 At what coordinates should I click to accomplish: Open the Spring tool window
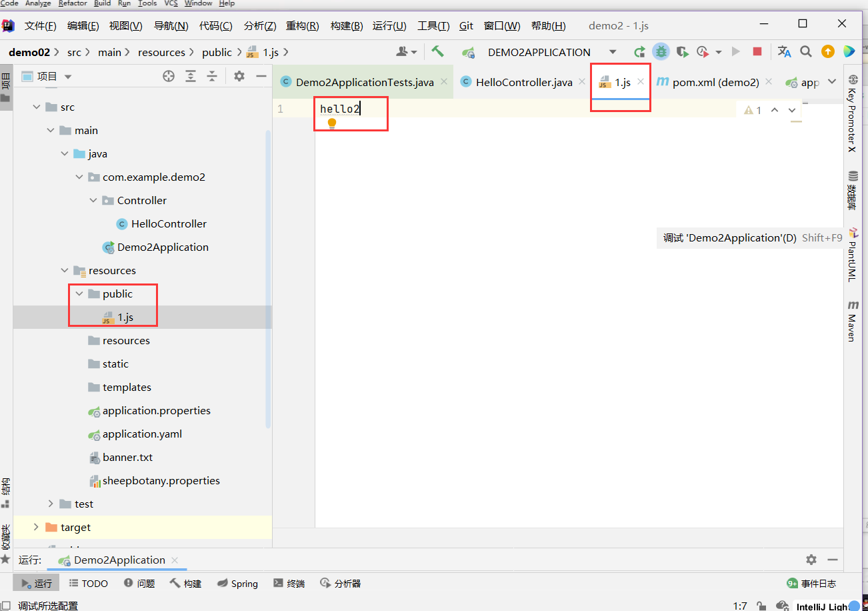pos(238,583)
